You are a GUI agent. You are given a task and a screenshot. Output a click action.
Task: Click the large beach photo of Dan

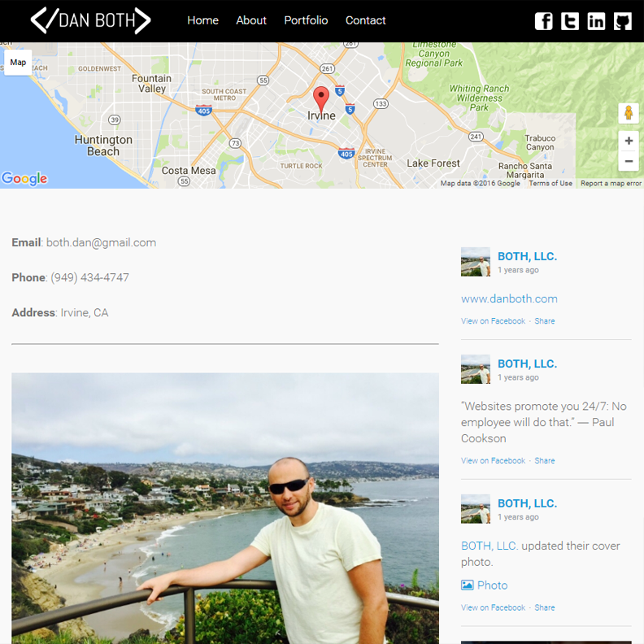[225, 508]
